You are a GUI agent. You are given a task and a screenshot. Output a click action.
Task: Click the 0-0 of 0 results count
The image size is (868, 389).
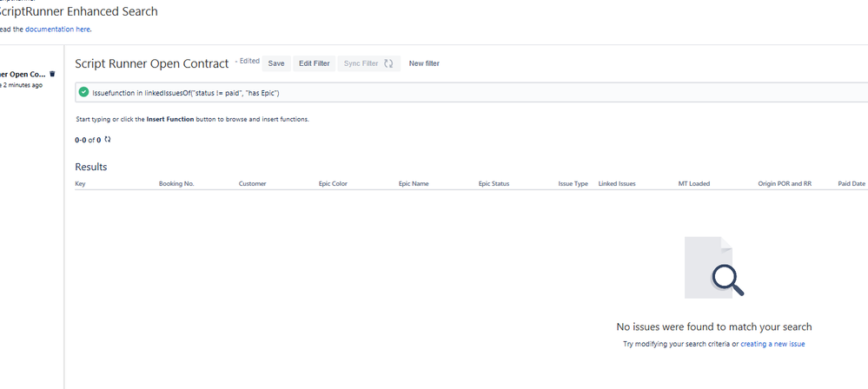[88, 140]
